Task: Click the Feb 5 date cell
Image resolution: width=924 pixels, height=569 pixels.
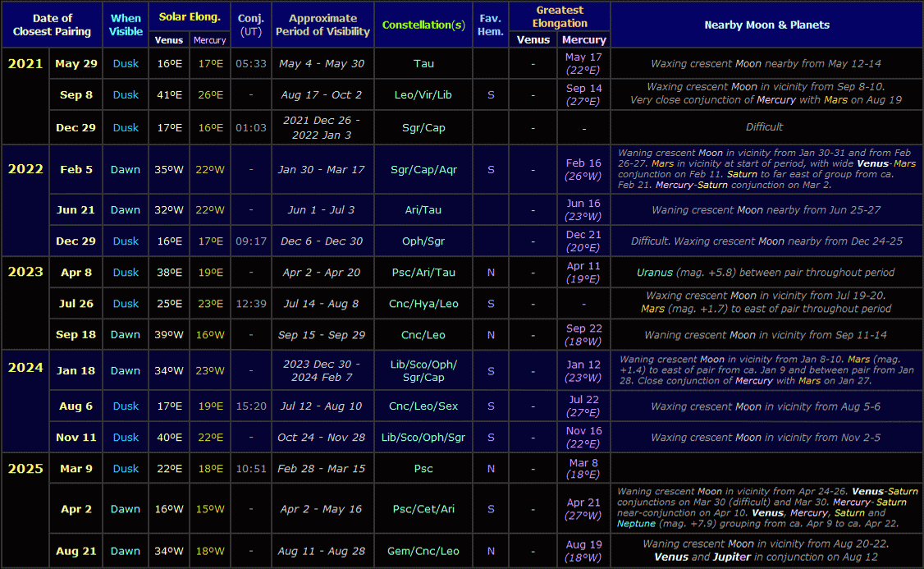Action: pyautogui.click(x=75, y=170)
